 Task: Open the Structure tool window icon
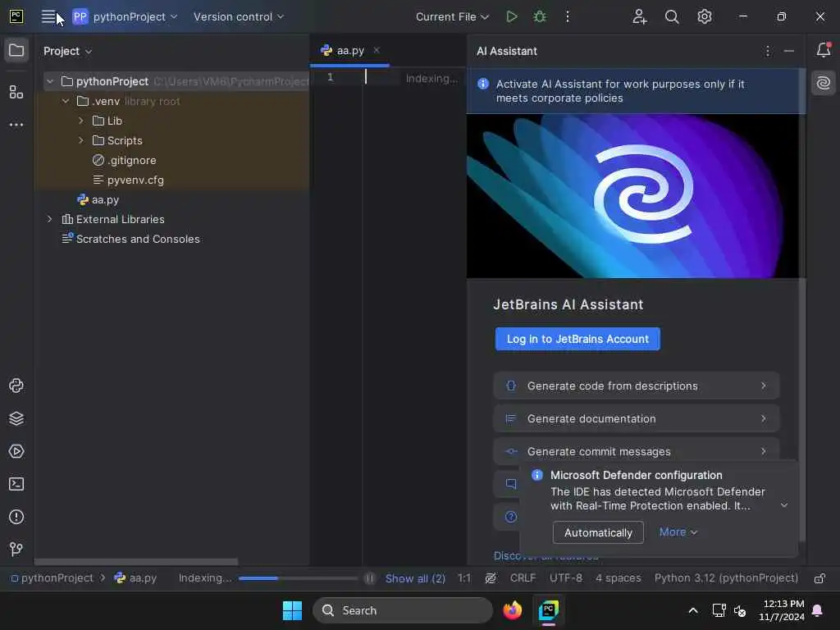16,92
